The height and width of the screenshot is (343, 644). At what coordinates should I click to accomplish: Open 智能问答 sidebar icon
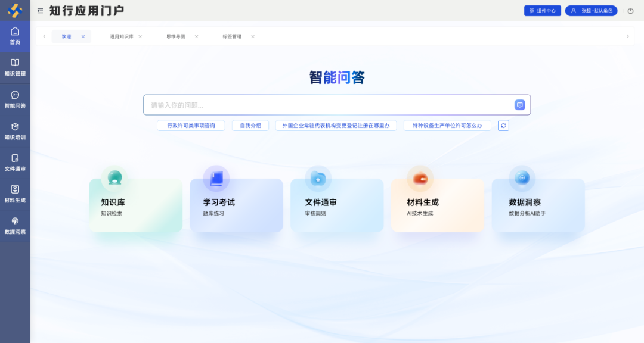[15, 99]
